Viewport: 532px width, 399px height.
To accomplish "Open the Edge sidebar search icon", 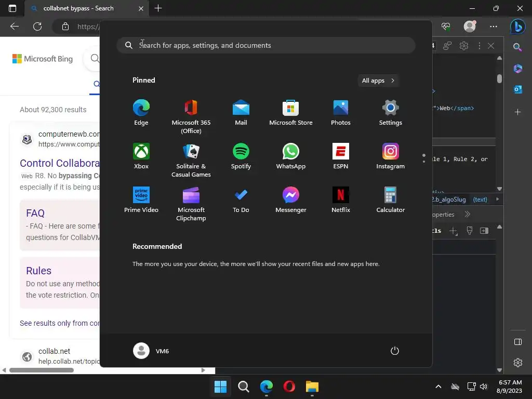I will pos(517,47).
